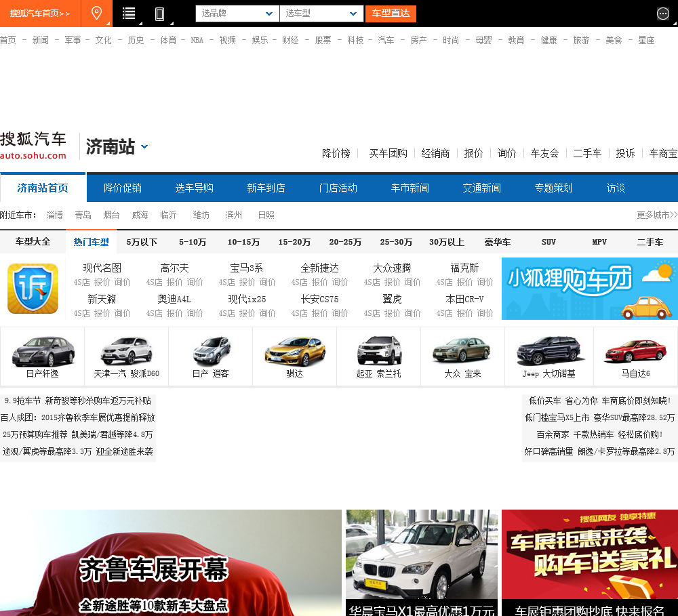This screenshot has width=678, height=616.
Task: Expand the 选车型 model dropdown
Action: pyautogui.click(x=321, y=14)
